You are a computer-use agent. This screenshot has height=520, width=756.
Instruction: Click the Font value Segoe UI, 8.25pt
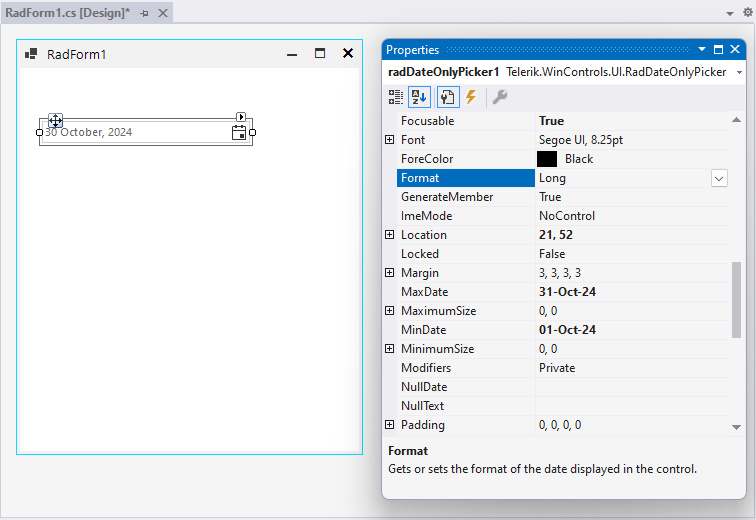[x=581, y=140]
